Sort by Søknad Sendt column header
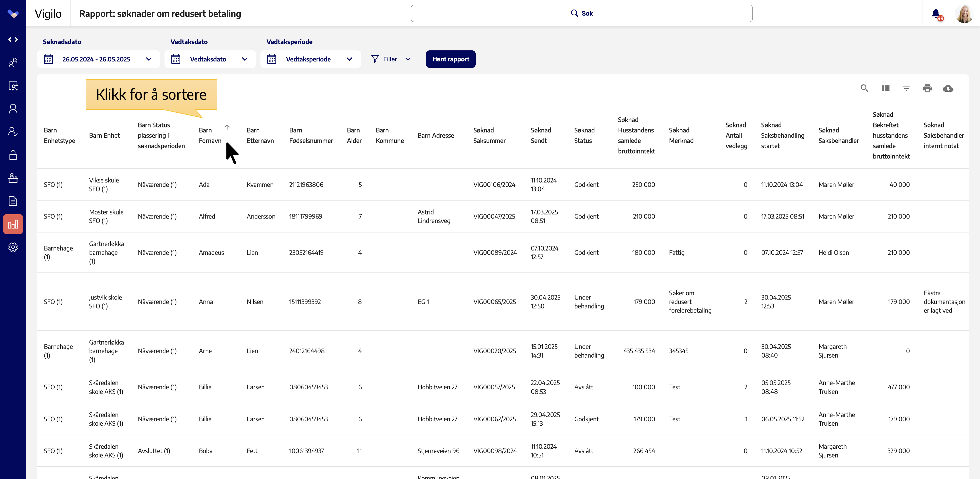980x479 pixels. (x=541, y=135)
